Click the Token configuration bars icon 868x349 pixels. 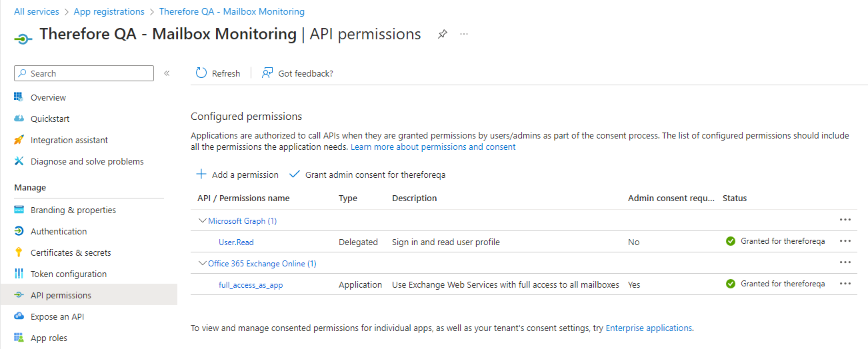[19, 274]
